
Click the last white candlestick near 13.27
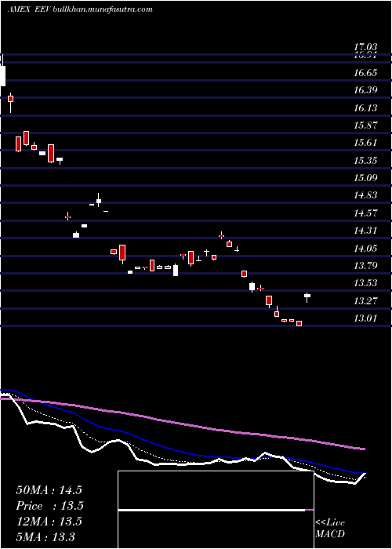307,297
